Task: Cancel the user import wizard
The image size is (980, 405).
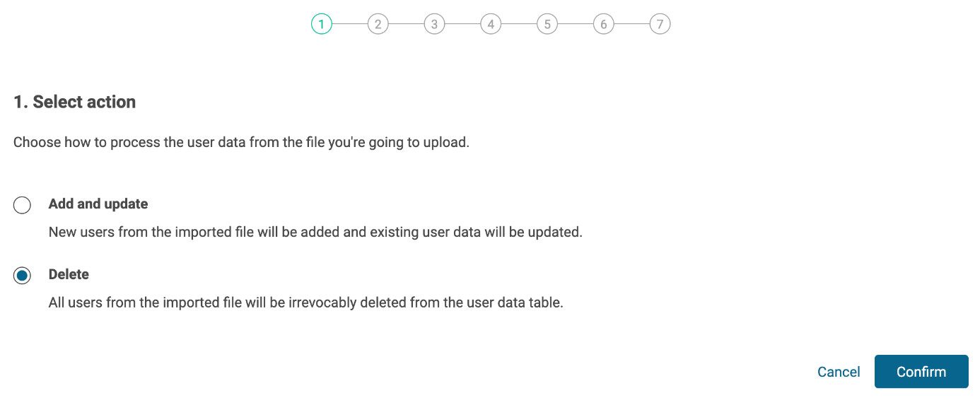Action: click(839, 372)
